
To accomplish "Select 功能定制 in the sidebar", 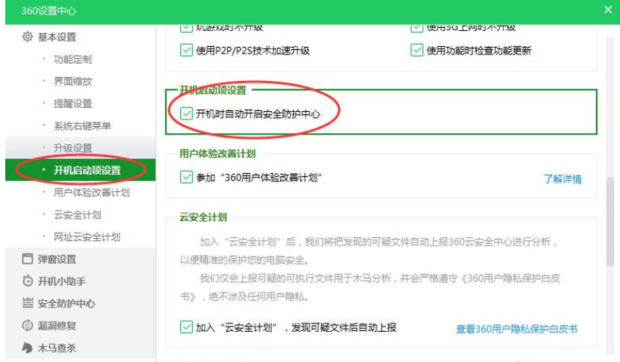I will [x=73, y=59].
